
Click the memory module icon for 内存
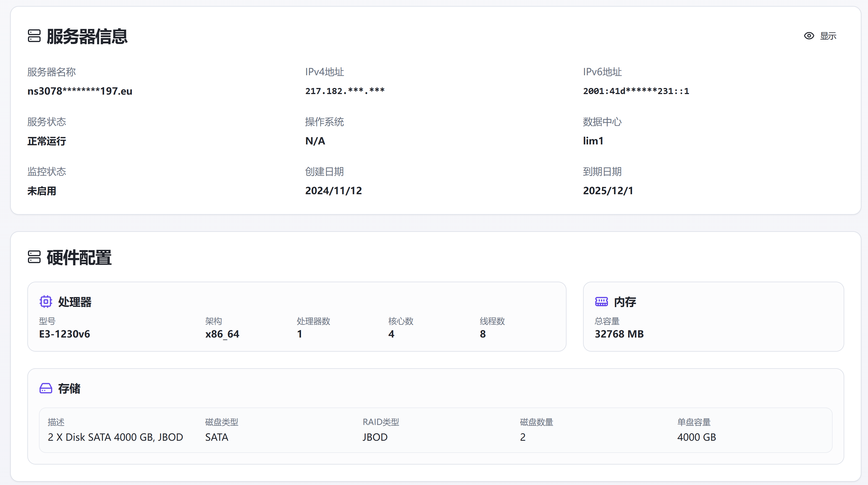pos(601,302)
